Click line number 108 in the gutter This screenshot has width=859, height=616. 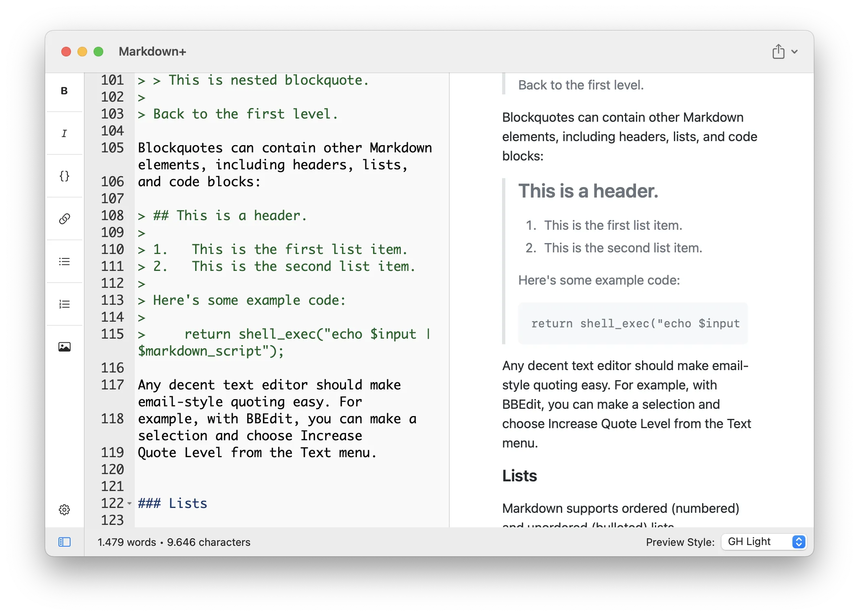pyautogui.click(x=112, y=216)
